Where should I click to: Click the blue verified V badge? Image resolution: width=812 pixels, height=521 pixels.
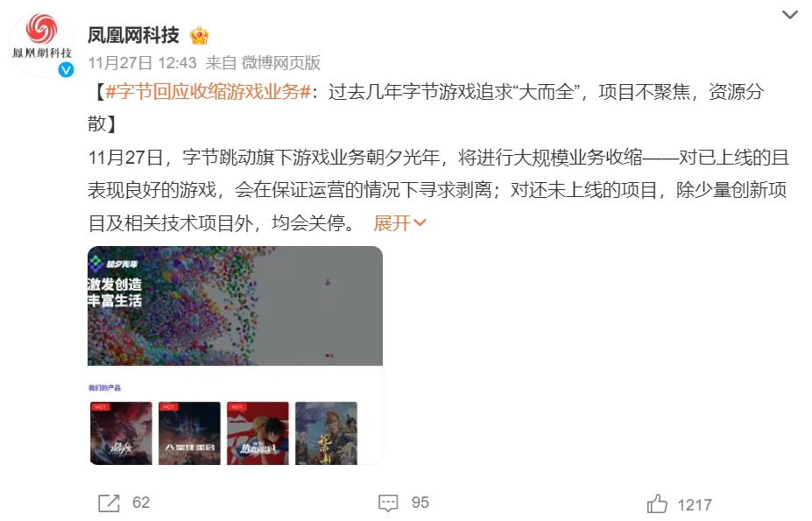[66, 69]
